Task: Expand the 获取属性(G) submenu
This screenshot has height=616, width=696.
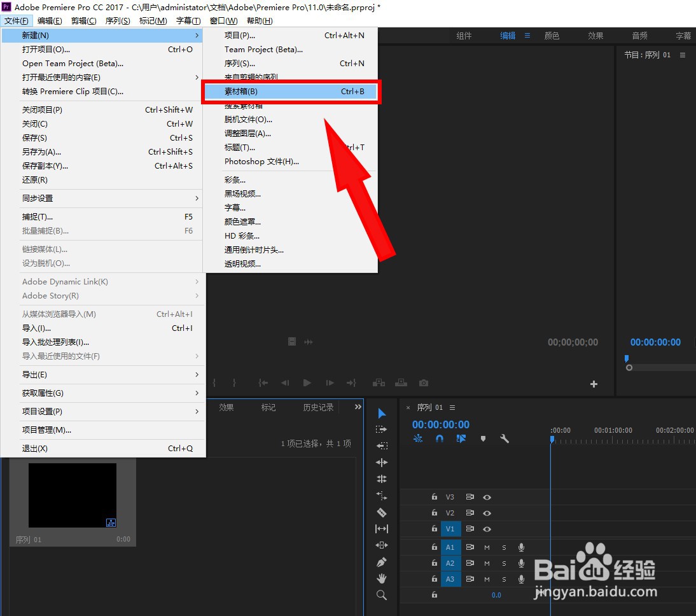Action: tap(197, 393)
